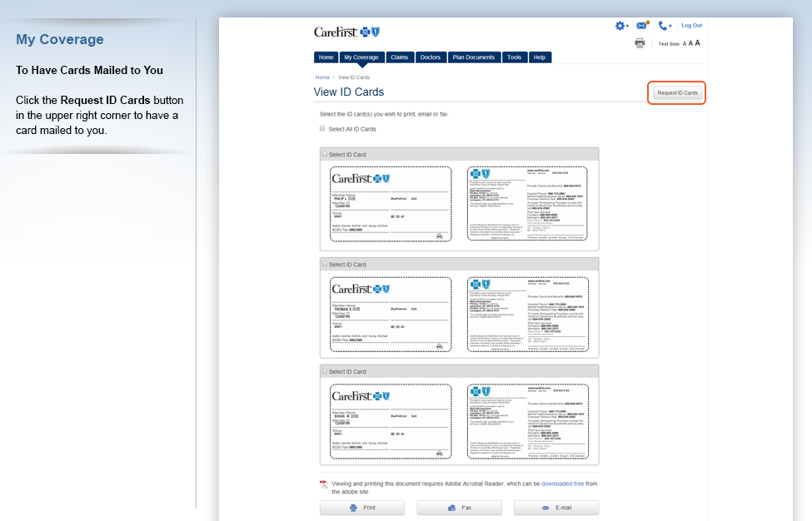Go to the Home navigation tab
812x521 pixels.
click(326, 57)
